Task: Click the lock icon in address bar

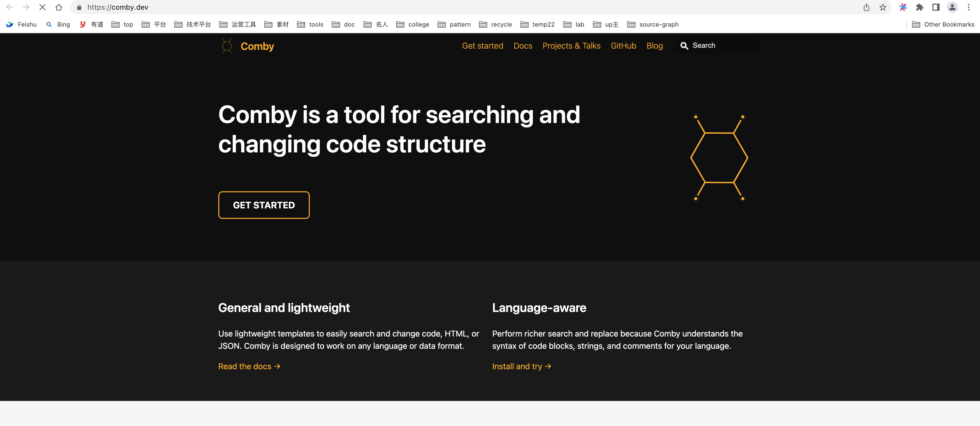Action: coord(79,7)
